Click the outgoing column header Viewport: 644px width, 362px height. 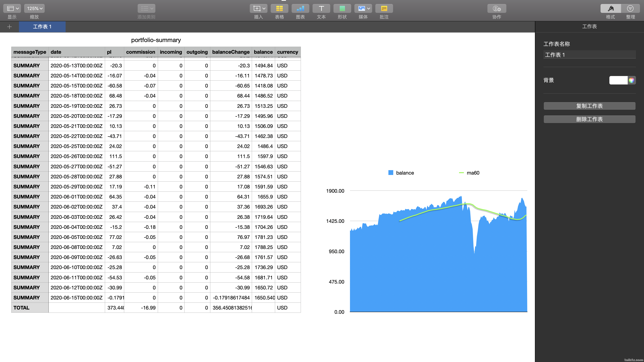[197, 52]
